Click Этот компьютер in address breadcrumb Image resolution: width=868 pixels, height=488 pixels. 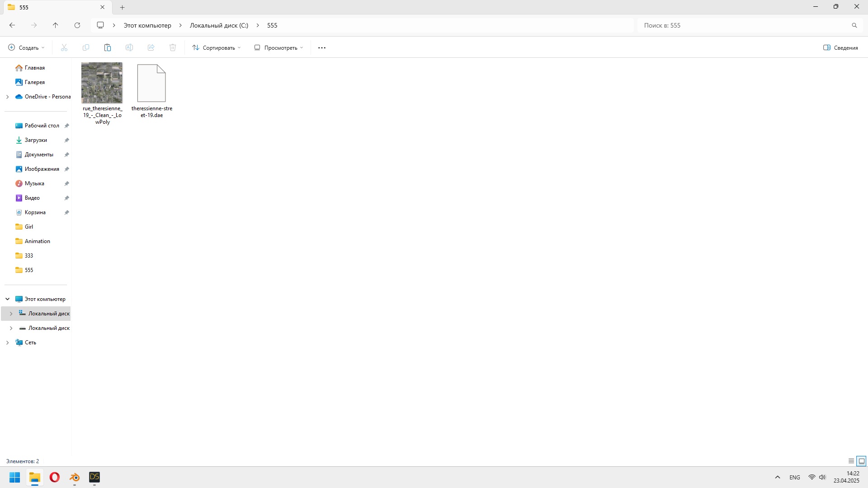point(147,25)
